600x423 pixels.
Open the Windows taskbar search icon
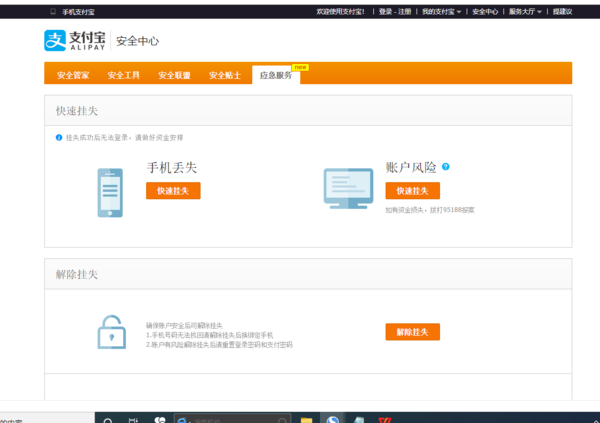point(107,419)
